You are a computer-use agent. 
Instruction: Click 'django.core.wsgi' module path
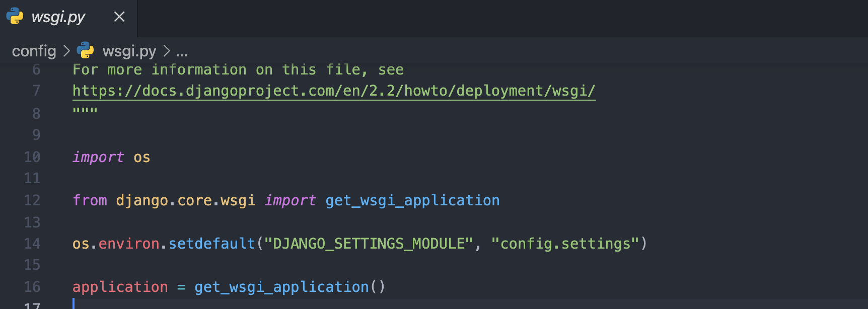click(186, 201)
